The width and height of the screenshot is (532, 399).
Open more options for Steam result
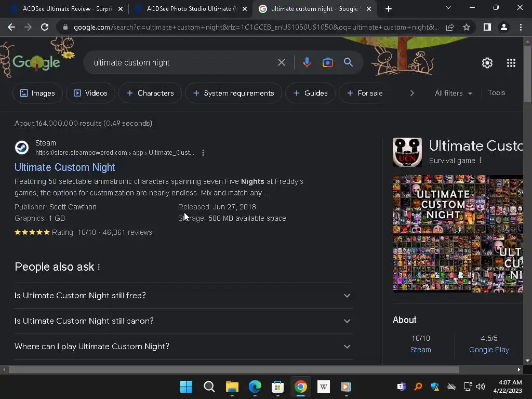(x=203, y=153)
